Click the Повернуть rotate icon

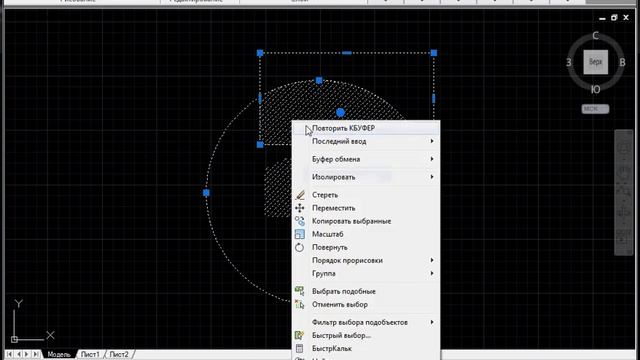click(300, 247)
